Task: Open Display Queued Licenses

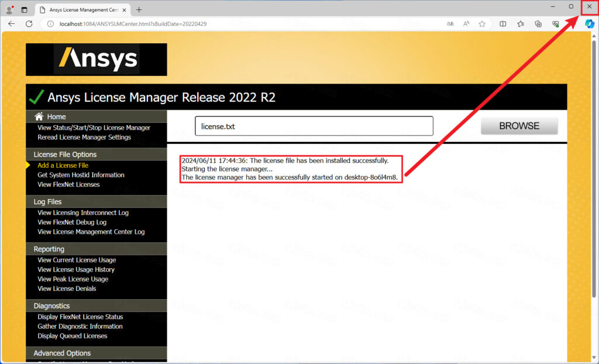Action: (72, 336)
